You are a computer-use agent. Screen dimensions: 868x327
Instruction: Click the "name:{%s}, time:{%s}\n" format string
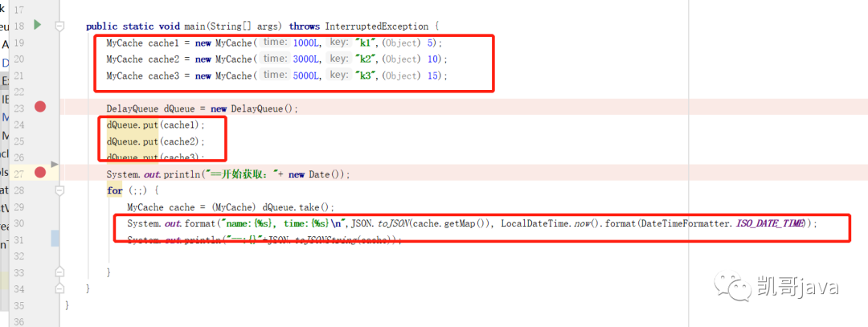[284, 223]
